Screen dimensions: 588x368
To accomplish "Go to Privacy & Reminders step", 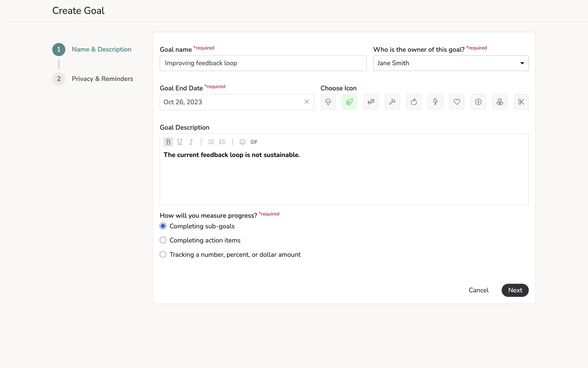I will pyautogui.click(x=102, y=79).
